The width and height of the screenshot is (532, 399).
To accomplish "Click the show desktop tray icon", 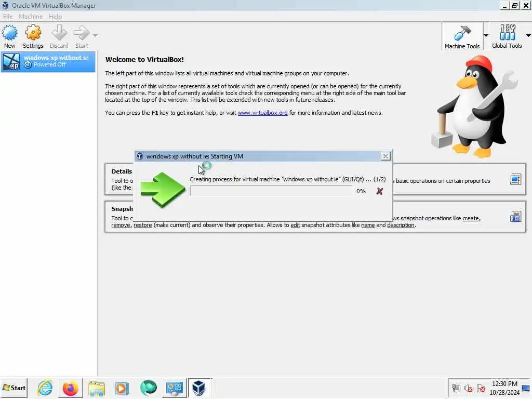I will click(526, 388).
